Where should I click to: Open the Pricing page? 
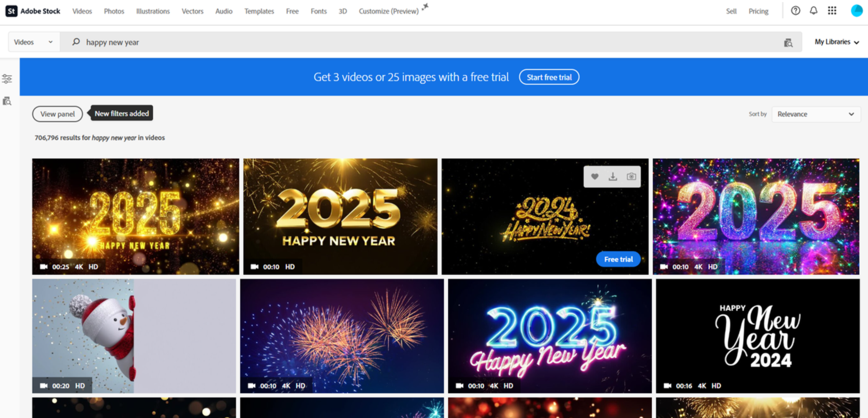coord(758,11)
